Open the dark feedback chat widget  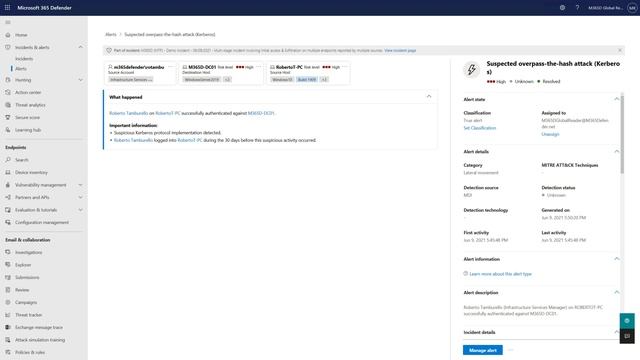point(627,336)
